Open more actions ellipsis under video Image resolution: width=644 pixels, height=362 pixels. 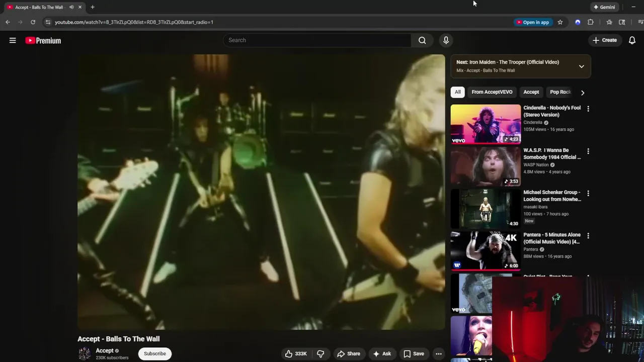click(x=439, y=353)
